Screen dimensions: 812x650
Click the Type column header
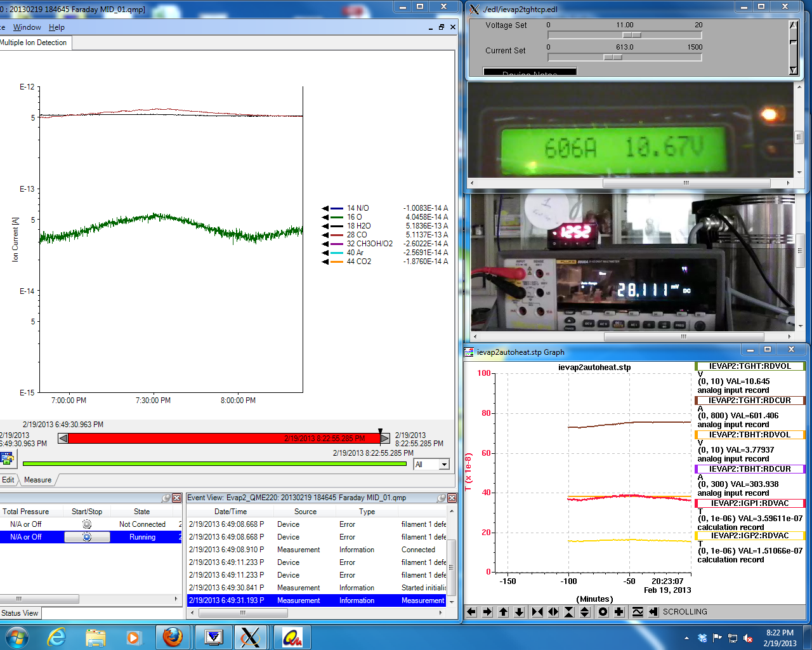[x=367, y=512]
